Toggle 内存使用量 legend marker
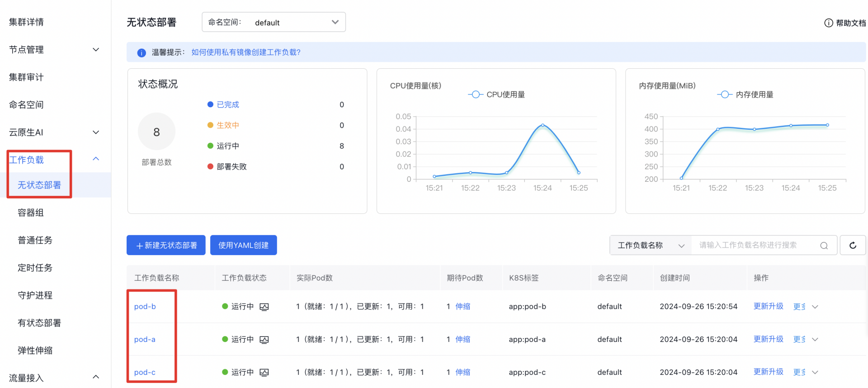 [x=724, y=95]
